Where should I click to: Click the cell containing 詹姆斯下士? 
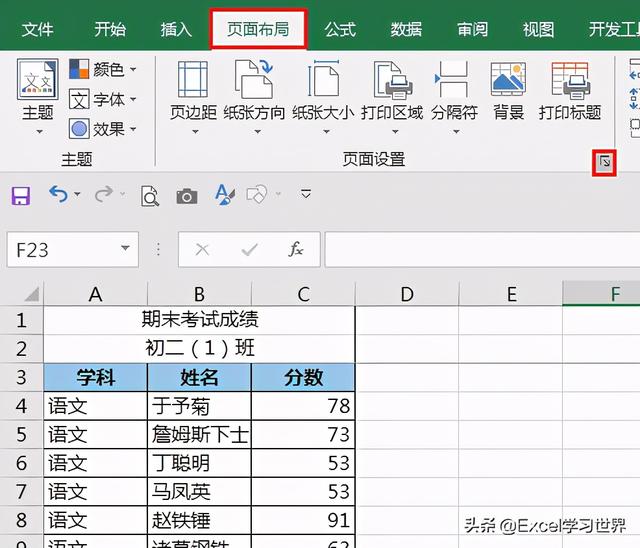click(199, 435)
